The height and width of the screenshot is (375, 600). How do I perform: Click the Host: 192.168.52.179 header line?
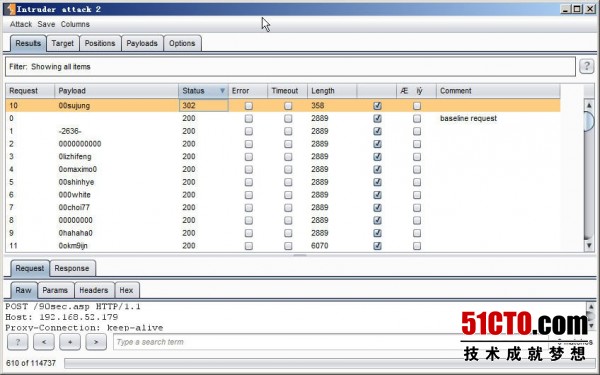tap(62, 317)
